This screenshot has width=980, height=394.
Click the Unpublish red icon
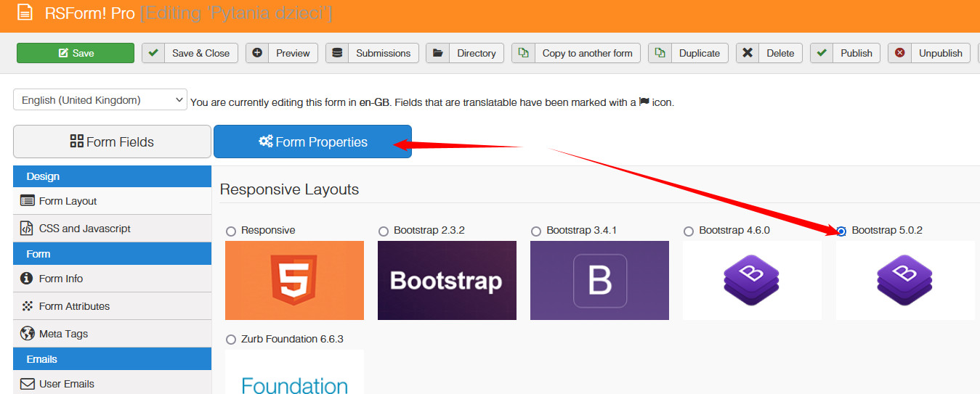click(x=900, y=53)
